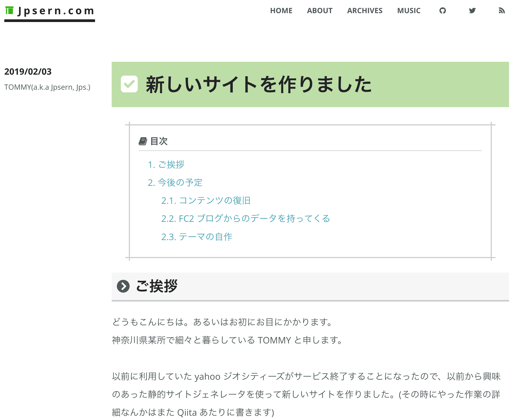This screenshot has height=420, width=516.
Task: Switch to the ABOUT section
Action: (319, 10)
